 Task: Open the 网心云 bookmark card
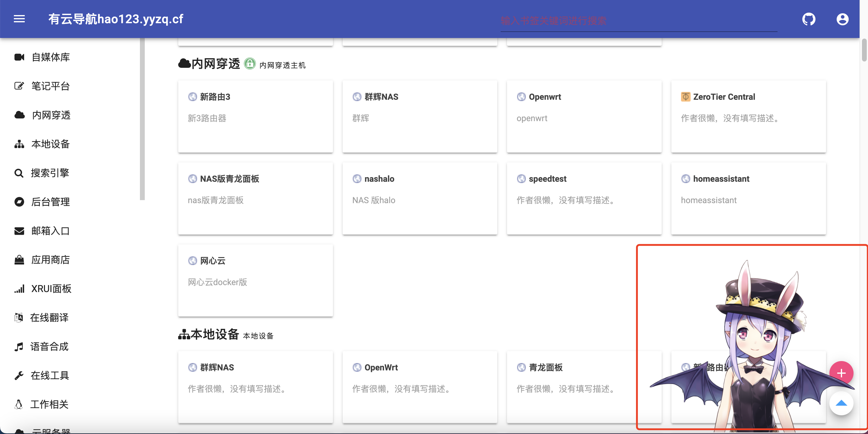(255, 281)
